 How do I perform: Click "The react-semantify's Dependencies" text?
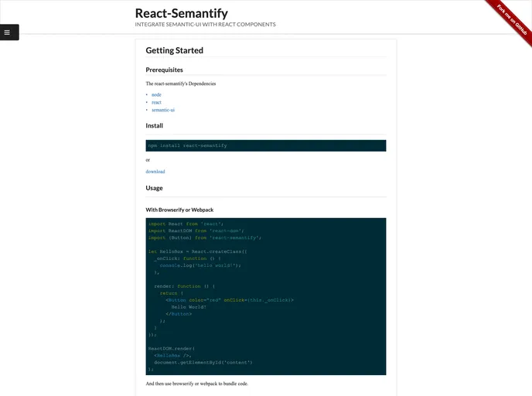coord(181,84)
